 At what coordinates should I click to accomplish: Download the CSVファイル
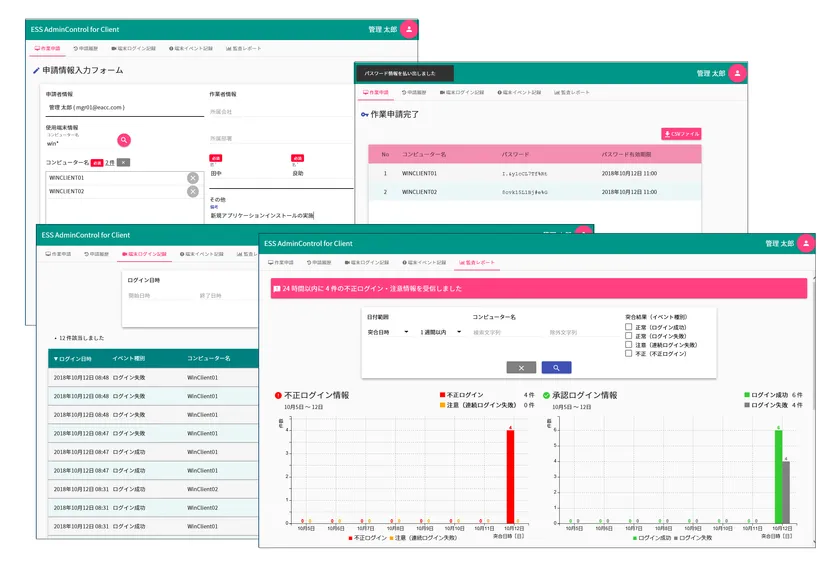681,133
